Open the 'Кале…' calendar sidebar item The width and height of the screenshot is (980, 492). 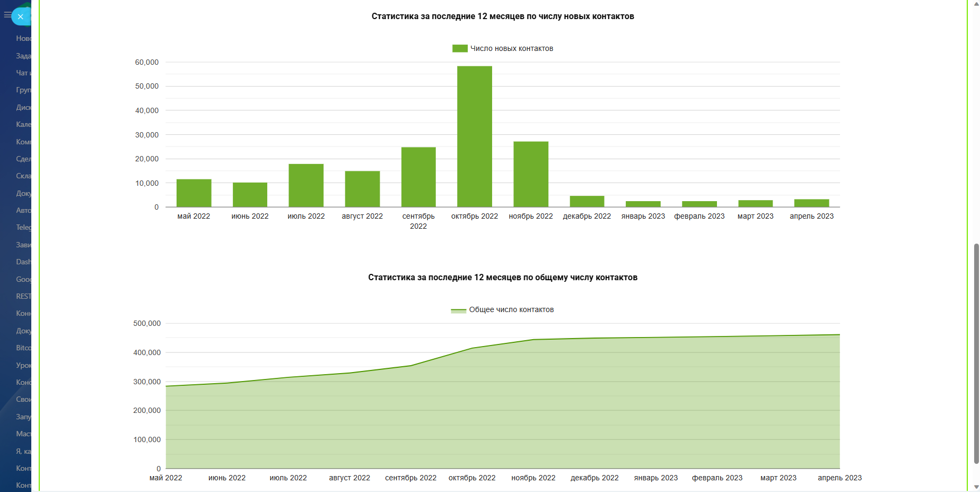pos(23,124)
